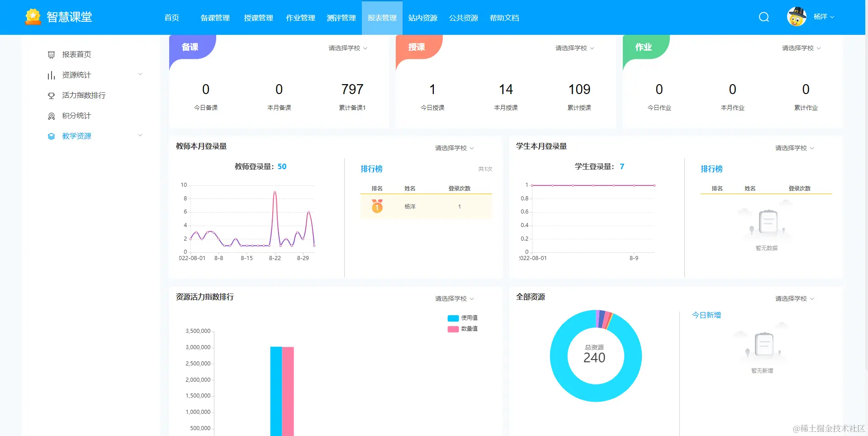Screen dimensions: 868x436
Task: Expand the 资源统计 sidebar section
Action: [140, 74]
